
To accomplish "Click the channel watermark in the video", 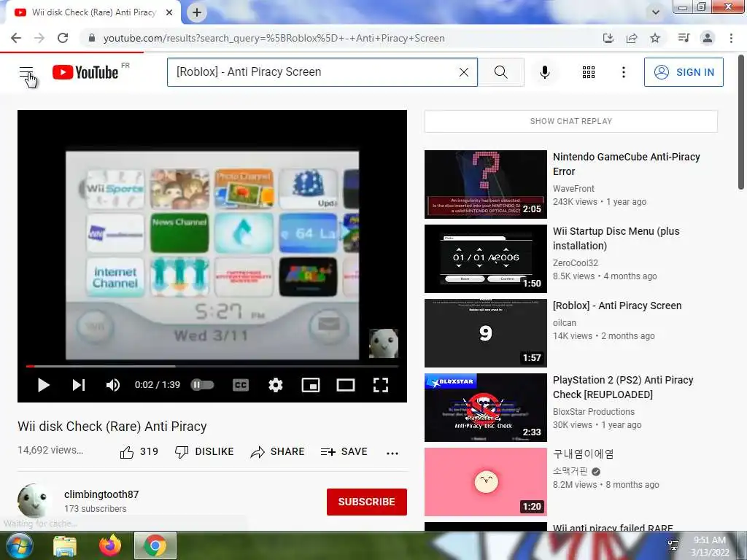I will click(x=384, y=343).
